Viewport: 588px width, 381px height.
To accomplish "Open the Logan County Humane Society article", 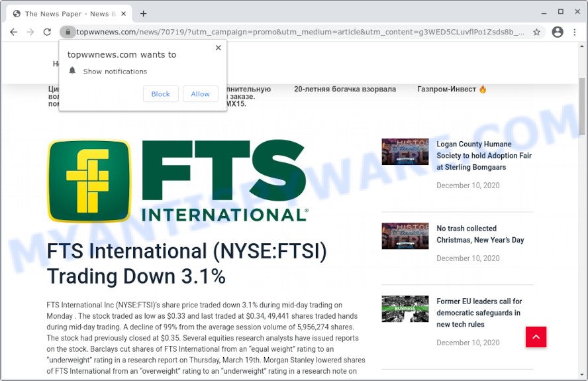I will click(x=484, y=156).
